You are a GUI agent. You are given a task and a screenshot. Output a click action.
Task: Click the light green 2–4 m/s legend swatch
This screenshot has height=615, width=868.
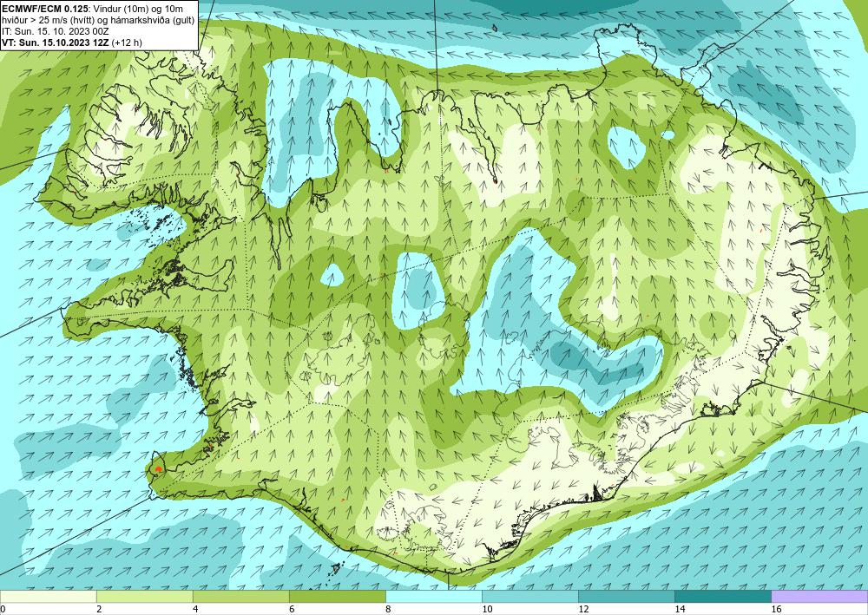pos(144,597)
